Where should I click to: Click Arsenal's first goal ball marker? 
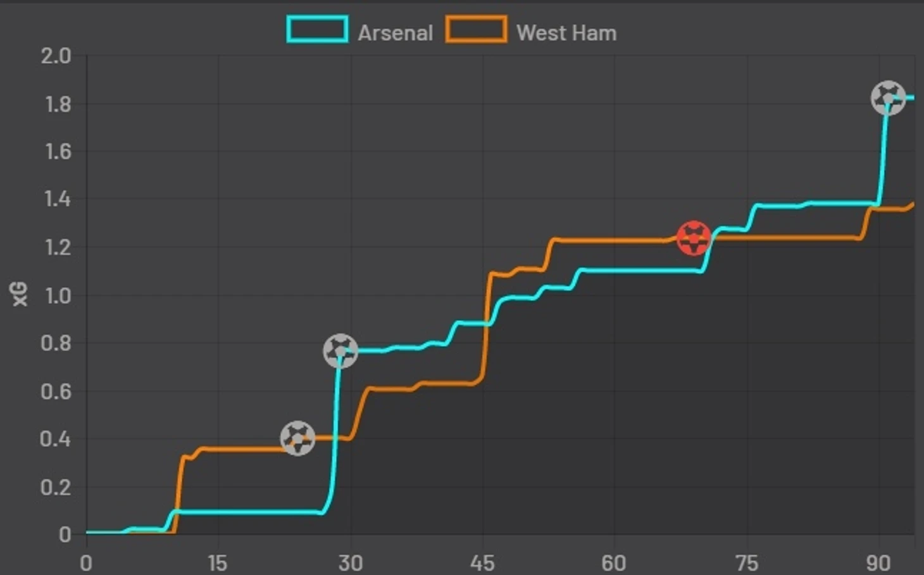point(340,351)
